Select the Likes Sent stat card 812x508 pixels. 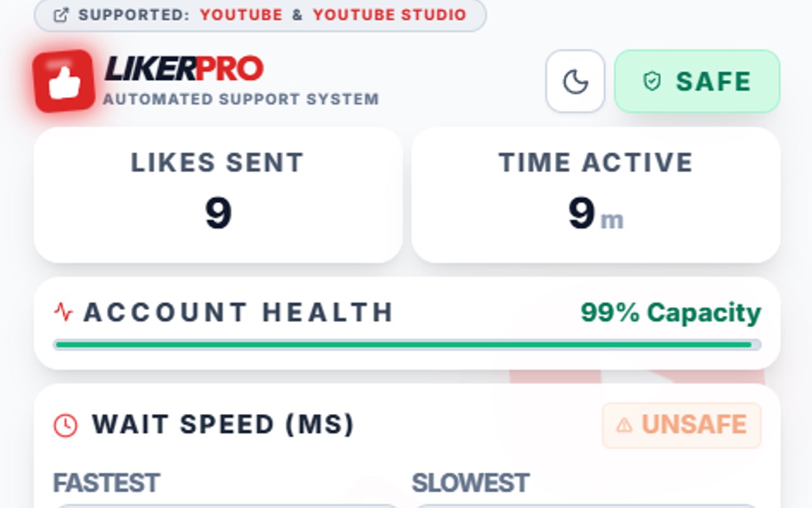pos(218,195)
